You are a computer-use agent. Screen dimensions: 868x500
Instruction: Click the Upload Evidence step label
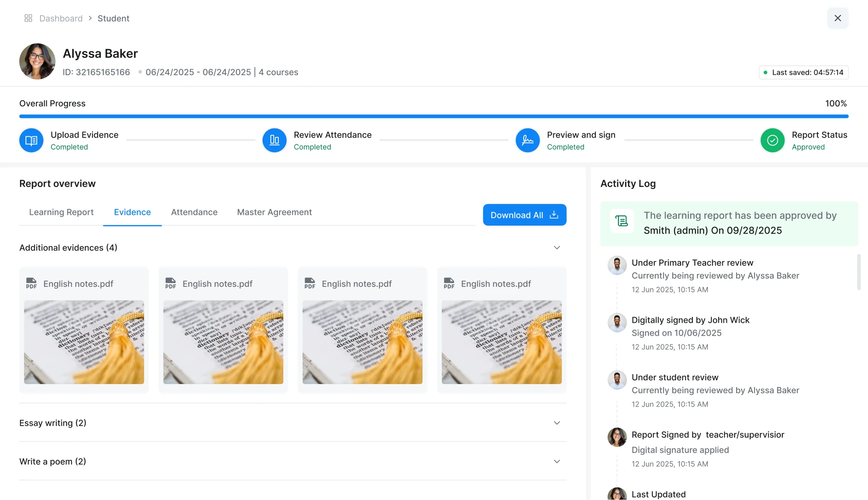84,135
